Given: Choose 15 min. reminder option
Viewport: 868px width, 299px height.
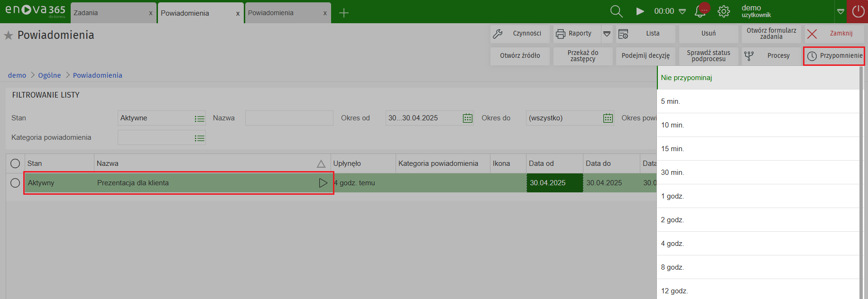Looking at the screenshot, I should tap(672, 149).
